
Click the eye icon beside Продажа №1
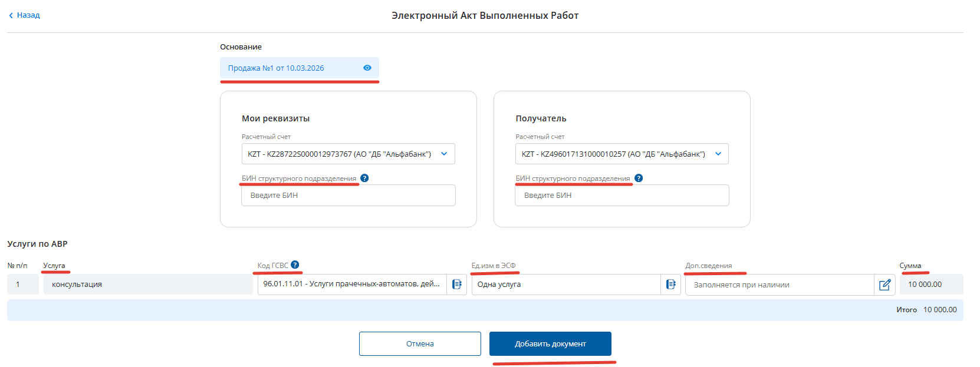tap(367, 68)
